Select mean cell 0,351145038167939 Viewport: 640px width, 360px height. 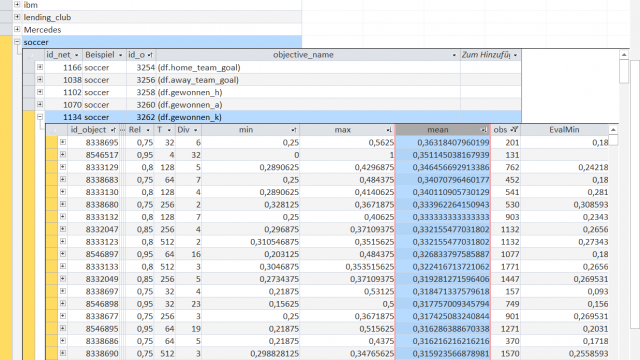[443, 155]
